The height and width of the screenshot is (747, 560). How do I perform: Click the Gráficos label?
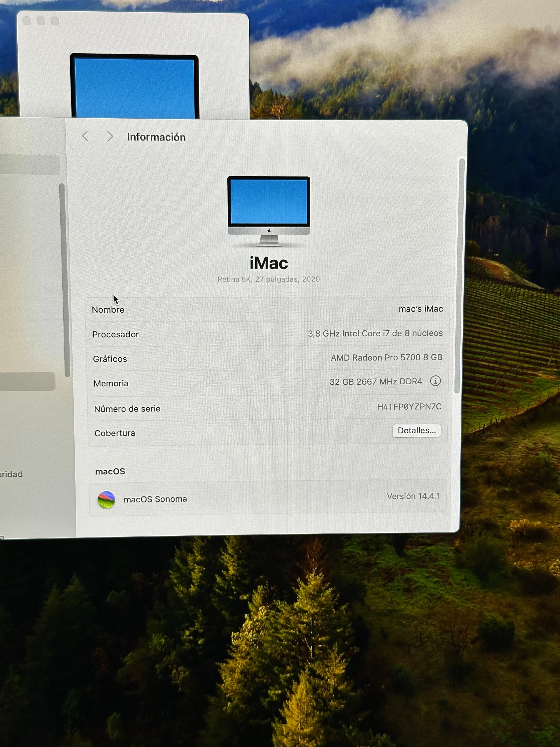tap(110, 359)
